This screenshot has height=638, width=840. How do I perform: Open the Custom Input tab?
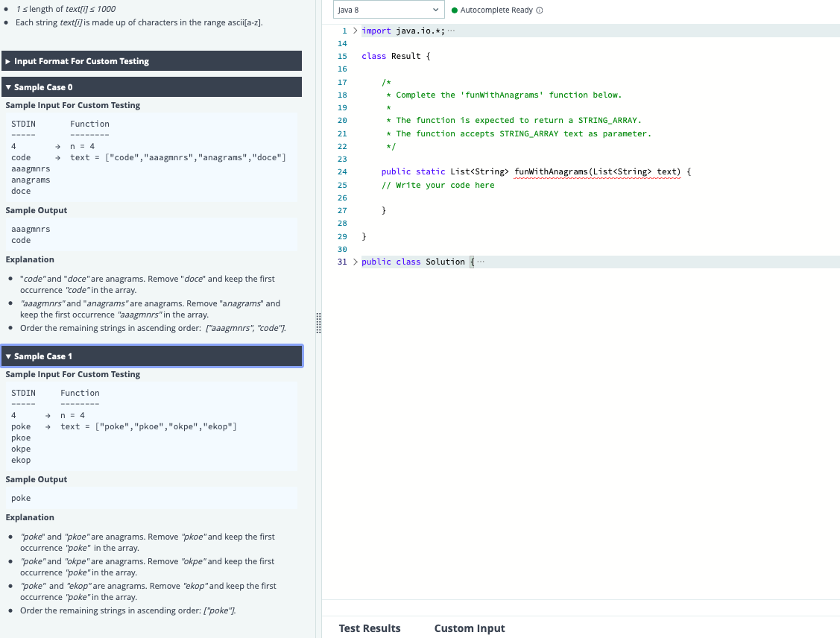tap(470, 628)
